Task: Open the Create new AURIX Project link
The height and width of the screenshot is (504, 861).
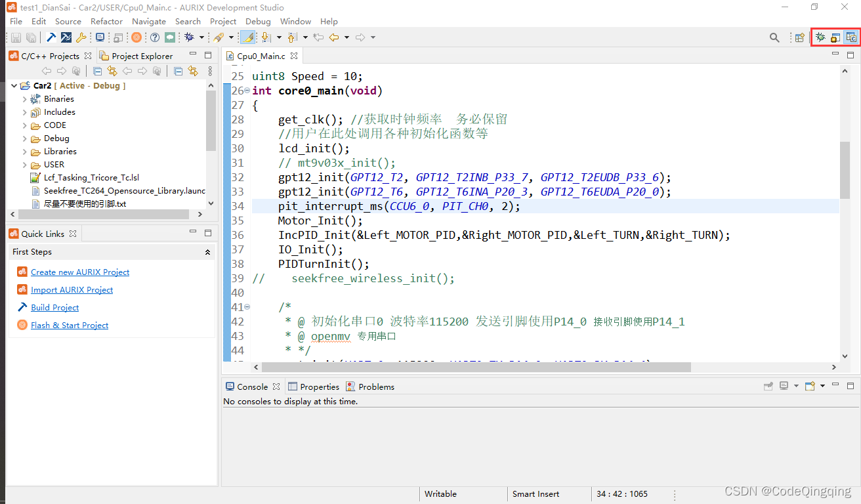Action: tap(79, 272)
